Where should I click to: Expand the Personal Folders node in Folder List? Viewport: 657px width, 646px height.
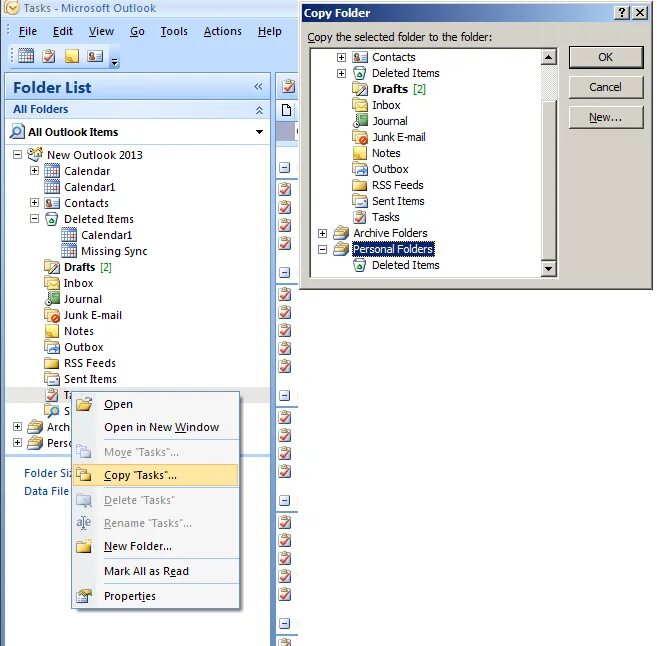pyautogui.click(x=17, y=442)
